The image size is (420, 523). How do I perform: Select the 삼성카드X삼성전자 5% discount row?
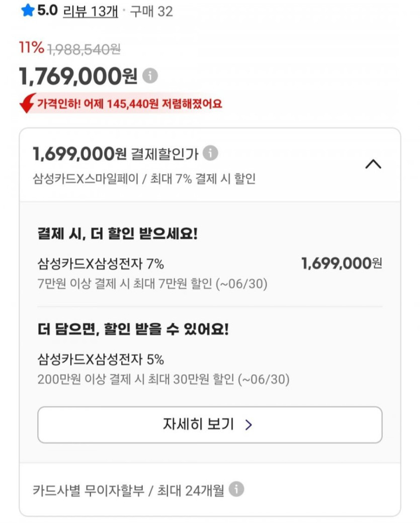(x=101, y=360)
